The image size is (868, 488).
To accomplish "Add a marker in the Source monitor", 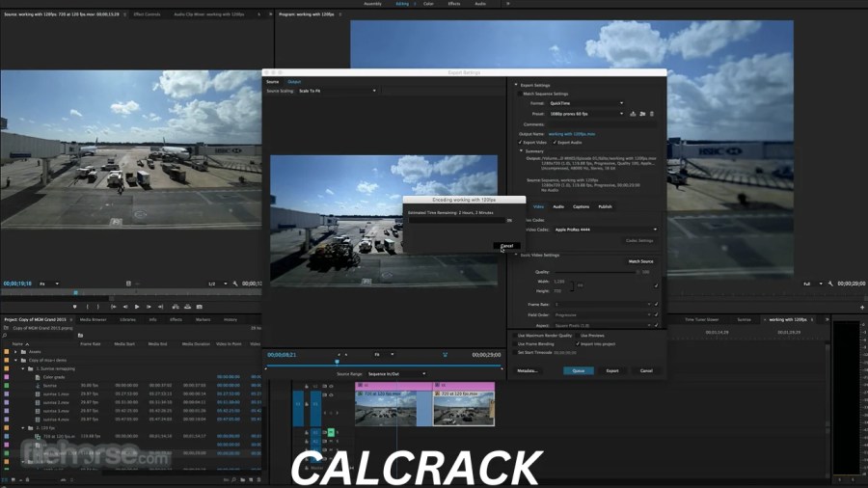I will point(74,307).
